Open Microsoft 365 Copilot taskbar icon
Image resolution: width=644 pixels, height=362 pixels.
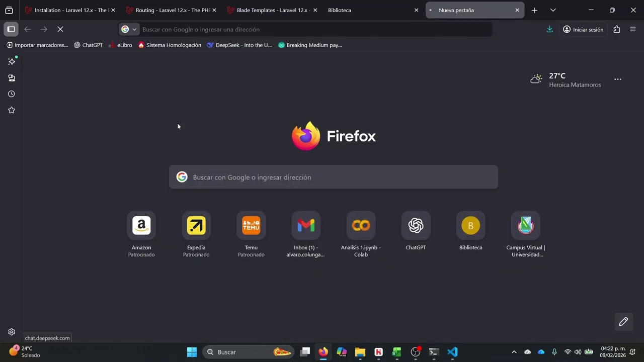(x=342, y=352)
